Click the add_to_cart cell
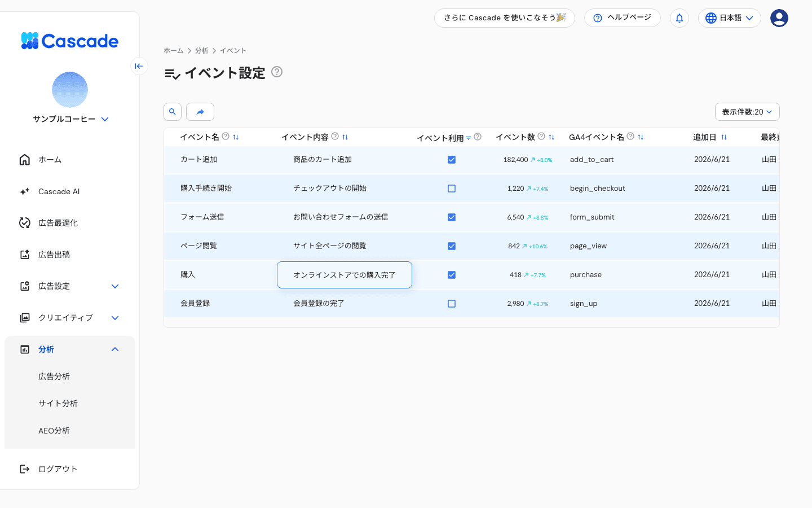812x508 pixels. pos(592,160)
